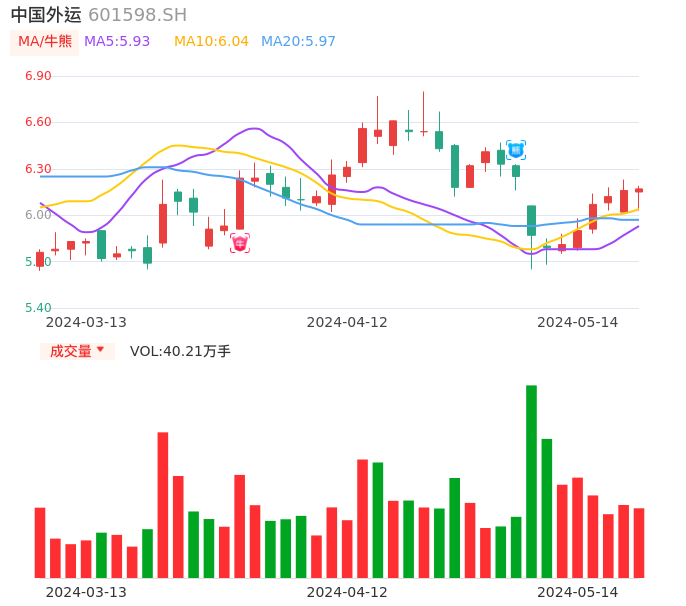This screenshot has height=606, width=686.
Task: Click the MA20:5.97 legend label
Action: 298,42
